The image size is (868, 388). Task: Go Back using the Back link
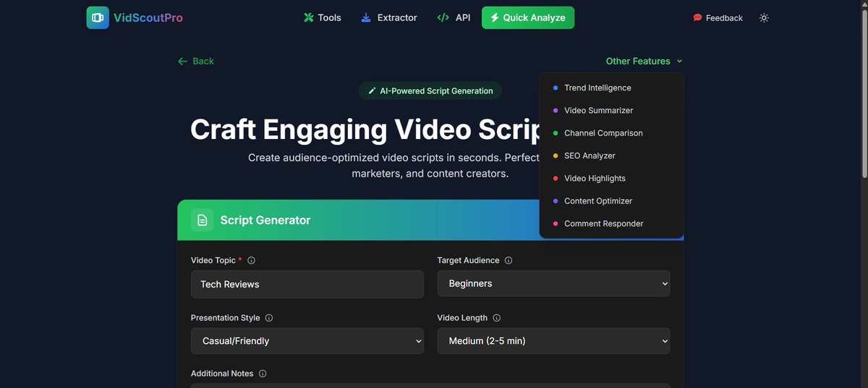tap(195, 61)
